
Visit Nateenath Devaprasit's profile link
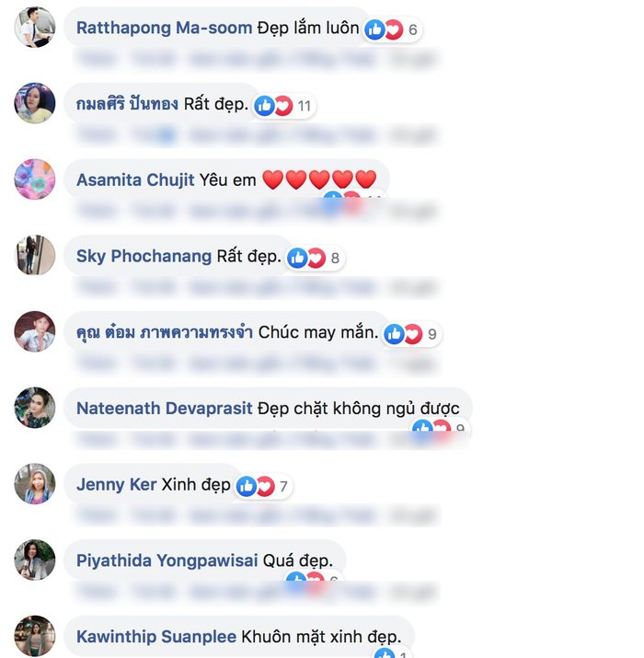165,409
